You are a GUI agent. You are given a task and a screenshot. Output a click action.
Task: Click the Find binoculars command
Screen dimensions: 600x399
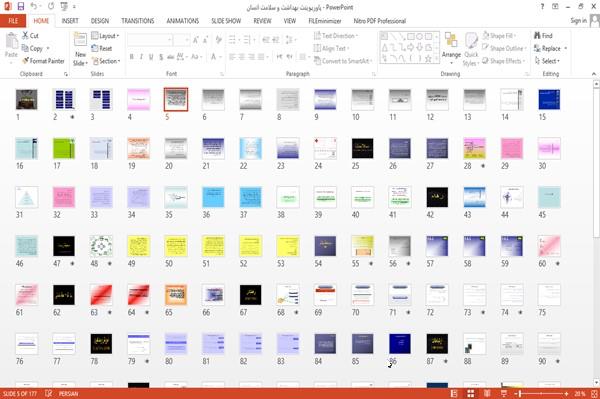point(543,36)
